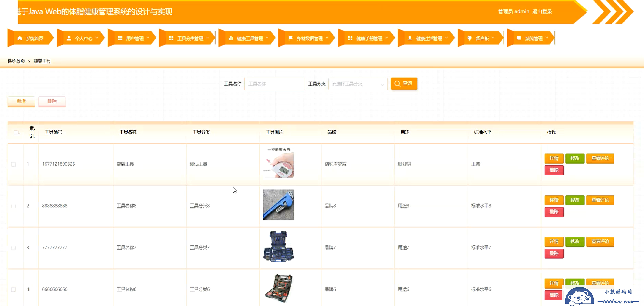This screenshot has width=644, height=306.
Task: Check the checkbox for row 1
Action: (14, 164)
